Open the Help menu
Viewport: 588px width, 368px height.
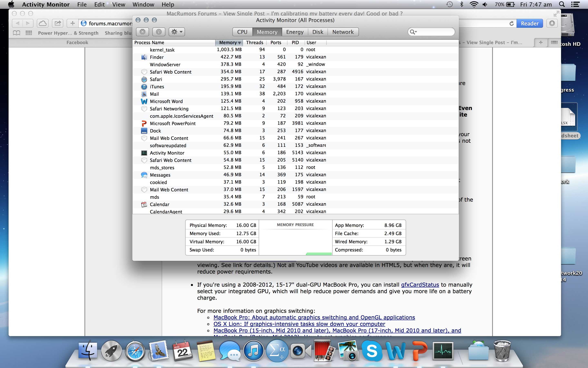(x=168, y=4)
